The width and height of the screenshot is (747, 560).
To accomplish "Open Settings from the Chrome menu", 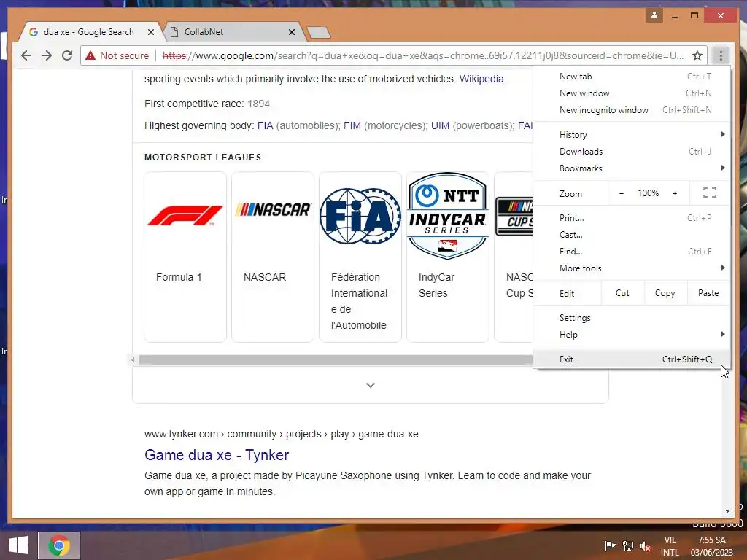I will pyautogui.click(x=632, y=318).
